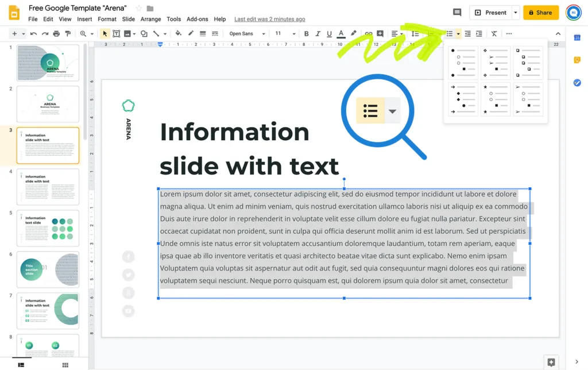The image size is (588, 370).
Task: Choose the disc, circle, square bullet preset
Action: (x=463, y=62)
